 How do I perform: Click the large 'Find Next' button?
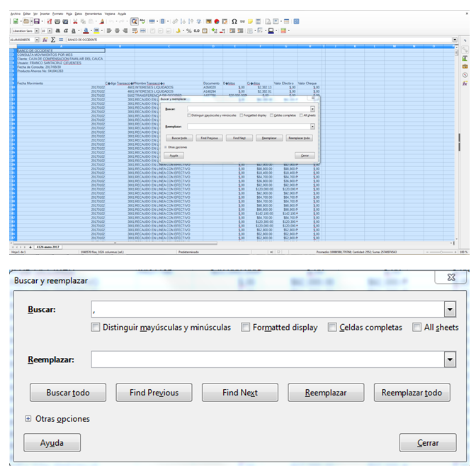(239, 393)
